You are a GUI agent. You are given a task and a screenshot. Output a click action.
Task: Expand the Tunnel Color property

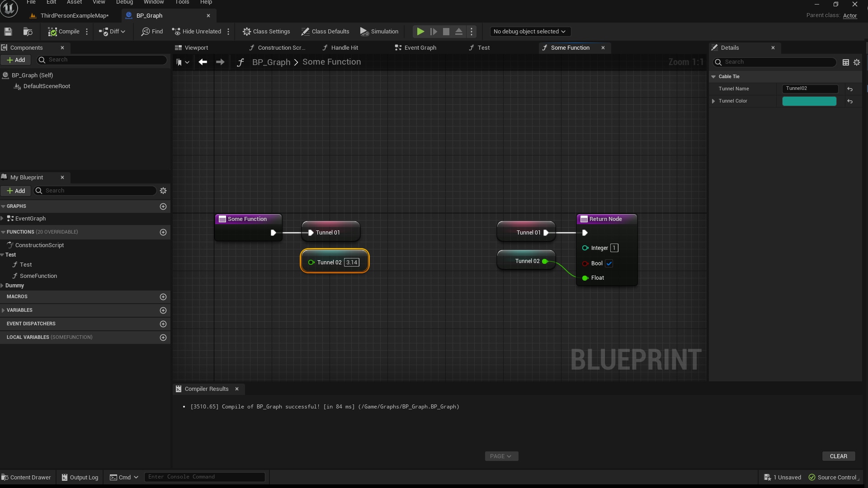click(x=713, y=101)
